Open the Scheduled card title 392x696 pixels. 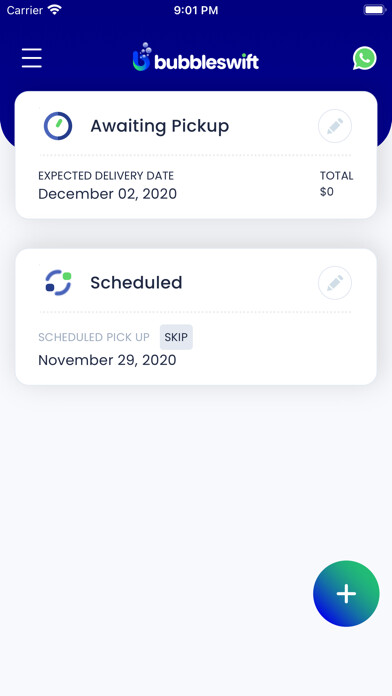click(x=136, y=283)
